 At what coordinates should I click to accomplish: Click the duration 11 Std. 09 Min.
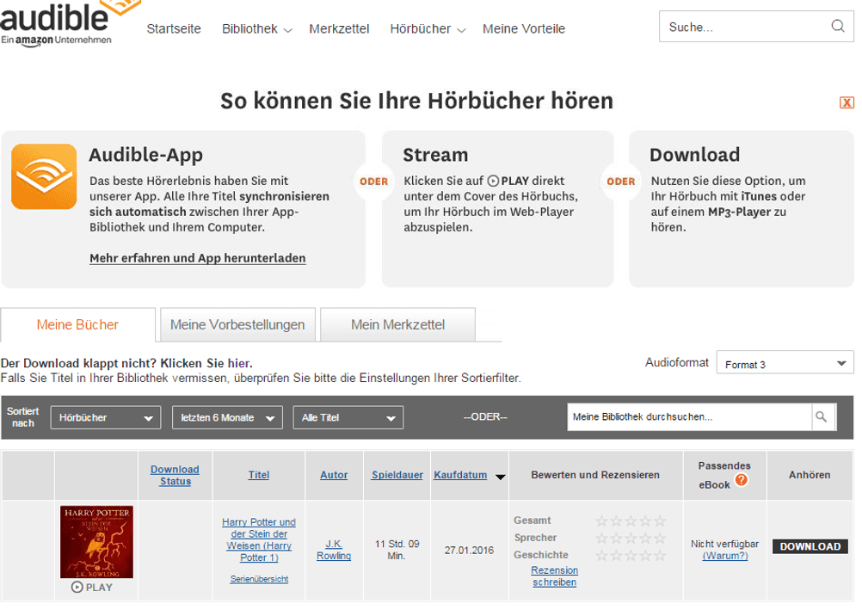[397, 550]
